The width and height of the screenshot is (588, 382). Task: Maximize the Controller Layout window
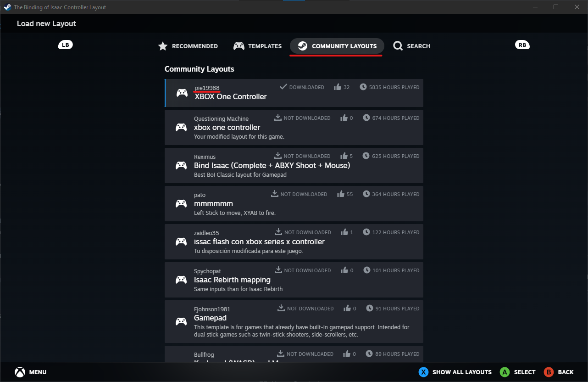pos(556,7)
